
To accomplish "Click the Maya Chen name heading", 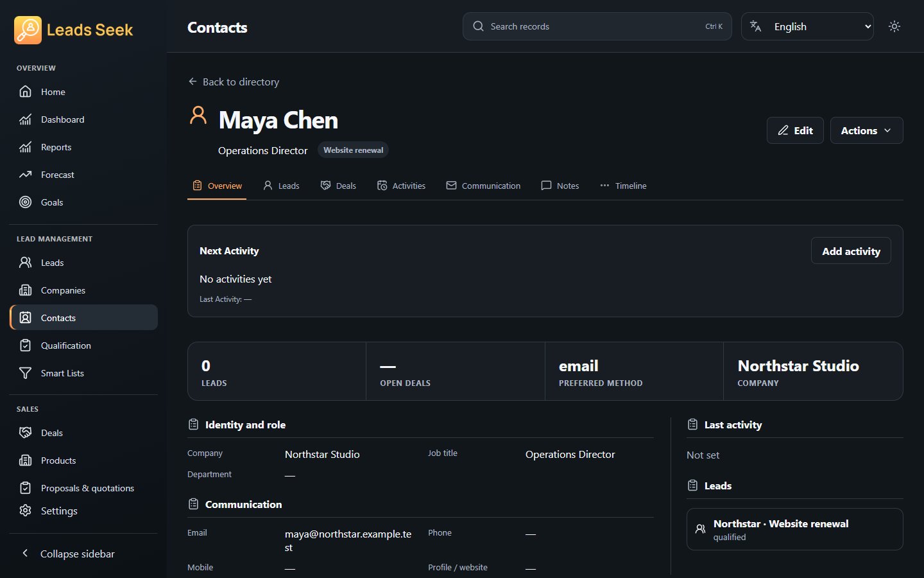I will (x=278, y=120).
